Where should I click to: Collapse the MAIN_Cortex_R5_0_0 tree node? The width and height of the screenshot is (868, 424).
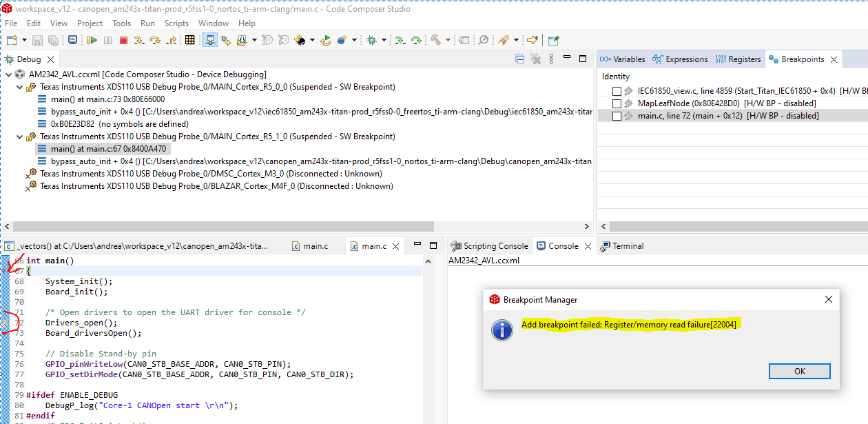coord(19,87)
